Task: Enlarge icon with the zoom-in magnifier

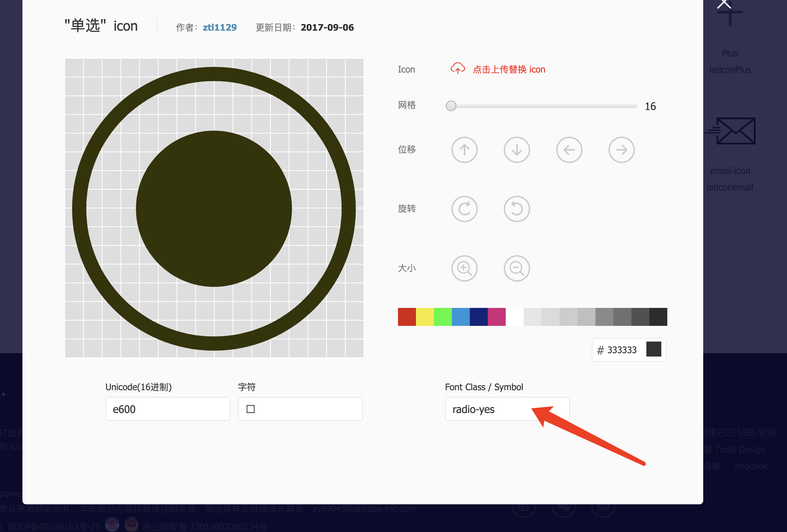Action: click(464, 268)
